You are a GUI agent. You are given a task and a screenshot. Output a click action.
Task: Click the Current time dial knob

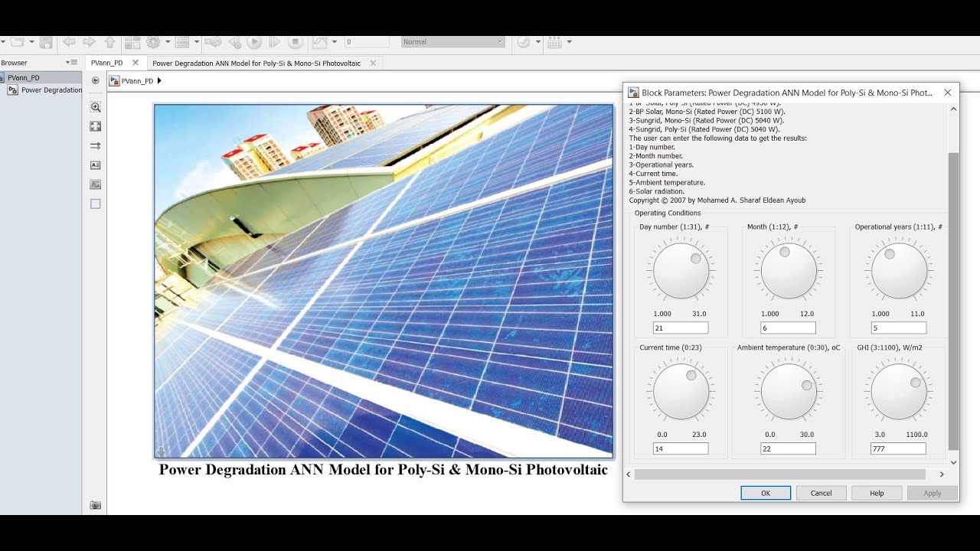[x=681, y=392]
